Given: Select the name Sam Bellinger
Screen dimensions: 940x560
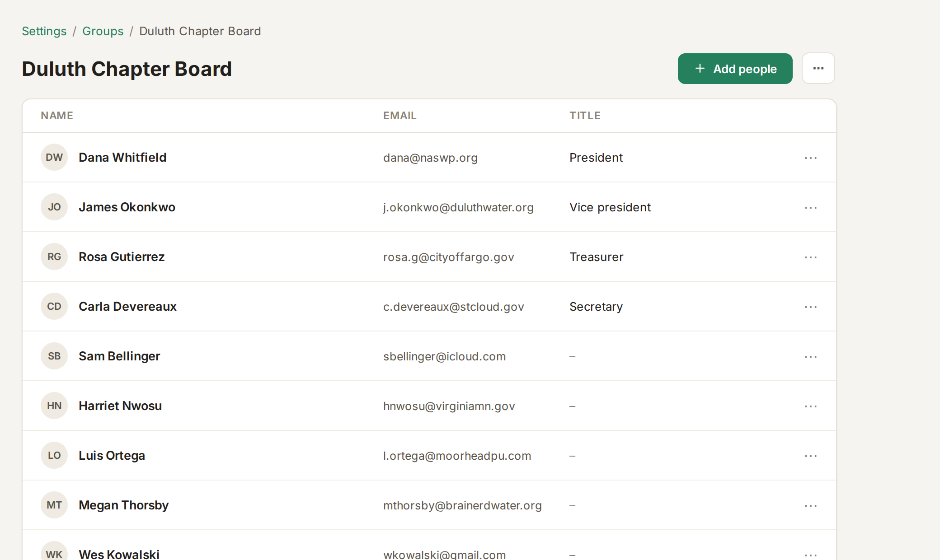Looking at the screenshot, I should 119,356.
